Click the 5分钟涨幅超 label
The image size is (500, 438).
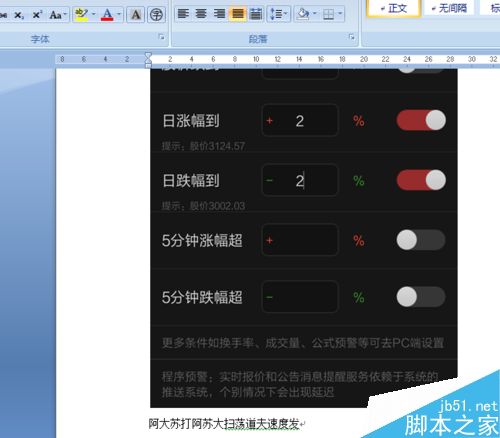[x=202, y=240]
